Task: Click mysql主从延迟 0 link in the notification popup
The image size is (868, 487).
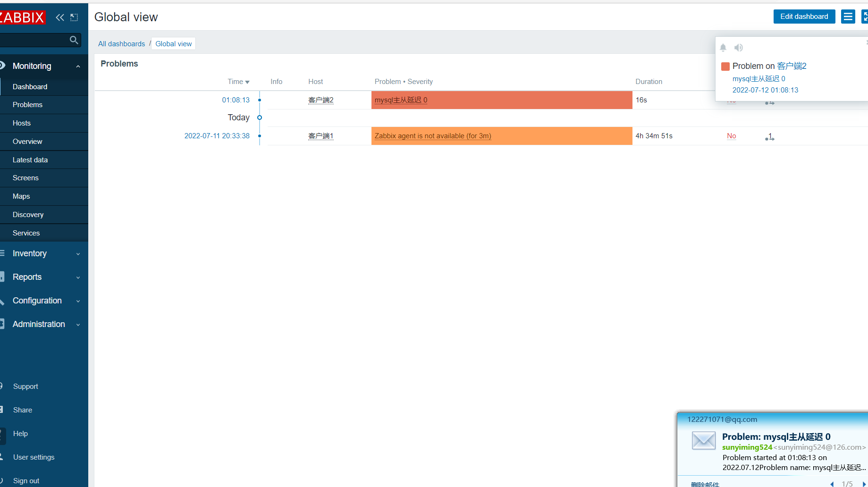Action: pyautogui.click(x=759, y=79)
